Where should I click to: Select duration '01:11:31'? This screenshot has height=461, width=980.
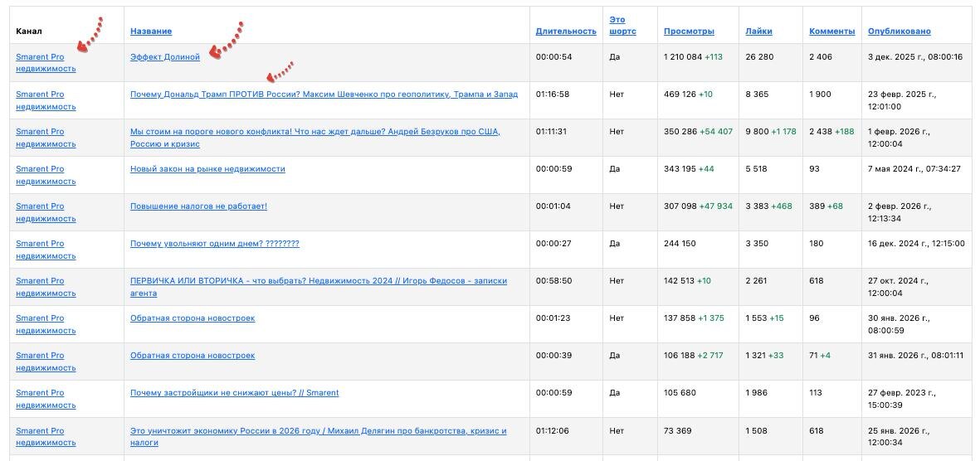[551, 132]
